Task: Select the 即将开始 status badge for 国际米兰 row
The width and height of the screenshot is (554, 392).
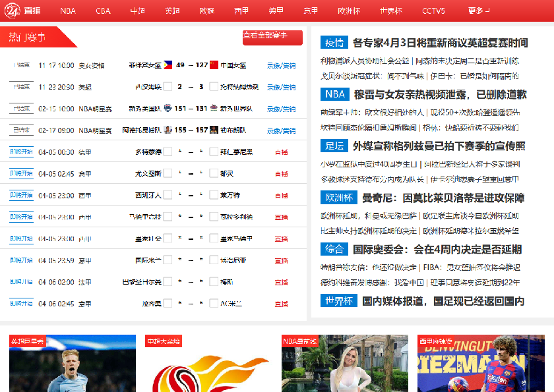Action: tap(21, 260)
